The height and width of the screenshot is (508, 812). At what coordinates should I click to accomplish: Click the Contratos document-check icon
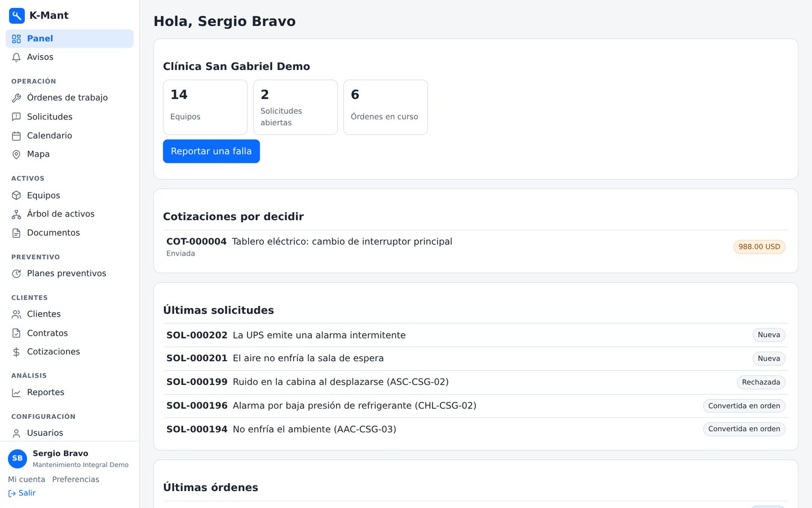(16, 334)
